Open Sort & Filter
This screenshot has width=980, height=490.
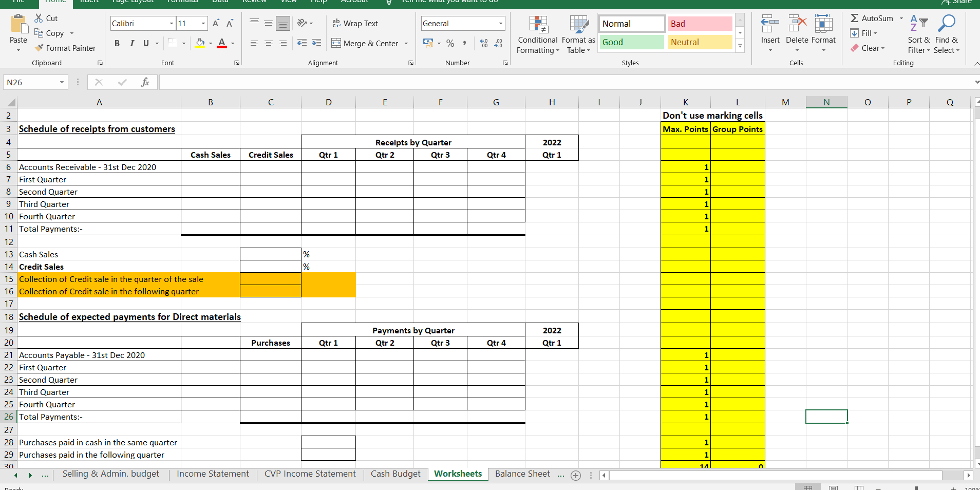coord(919,34)
